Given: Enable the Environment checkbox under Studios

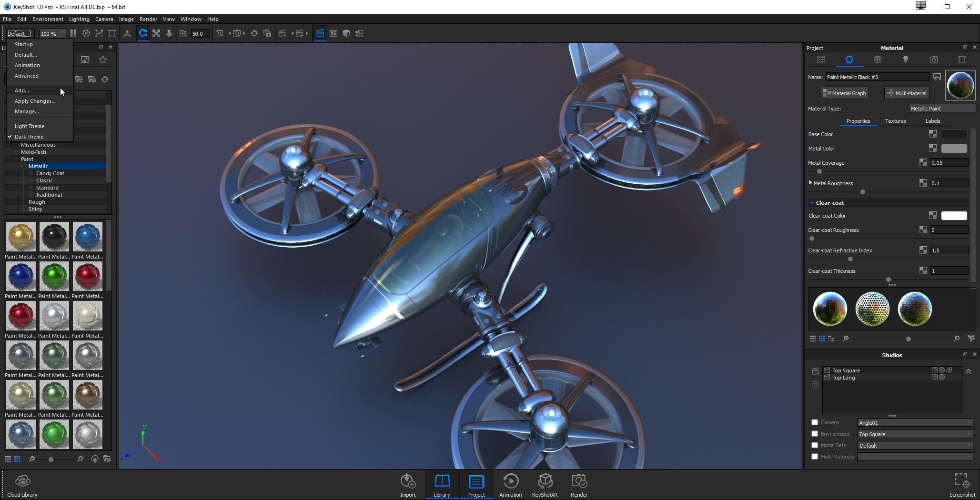Looking at the screenshot, I should click(x=815, y=434).
